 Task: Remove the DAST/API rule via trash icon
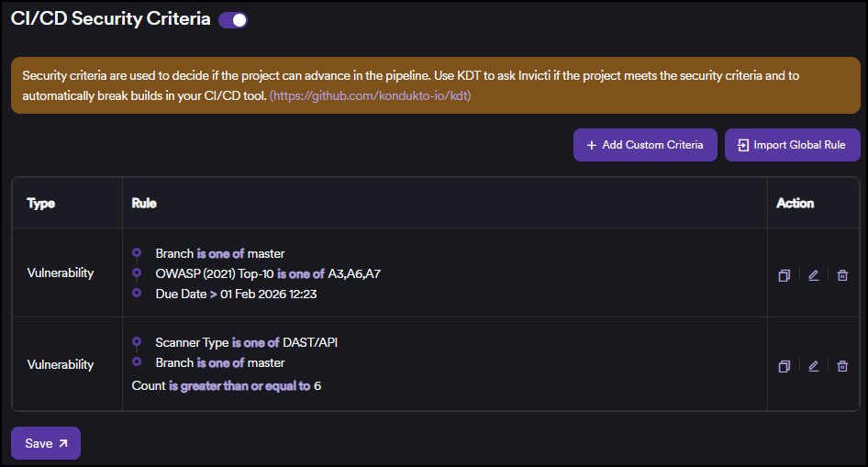pyautogui.click(x=842, y=366)
